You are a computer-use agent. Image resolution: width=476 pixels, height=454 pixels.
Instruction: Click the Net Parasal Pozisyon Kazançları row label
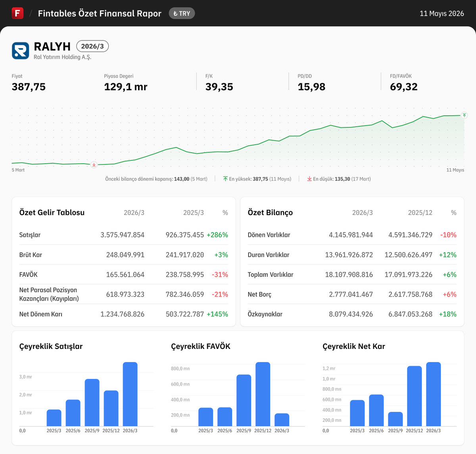pyautogui.click(x=49, y=294)
